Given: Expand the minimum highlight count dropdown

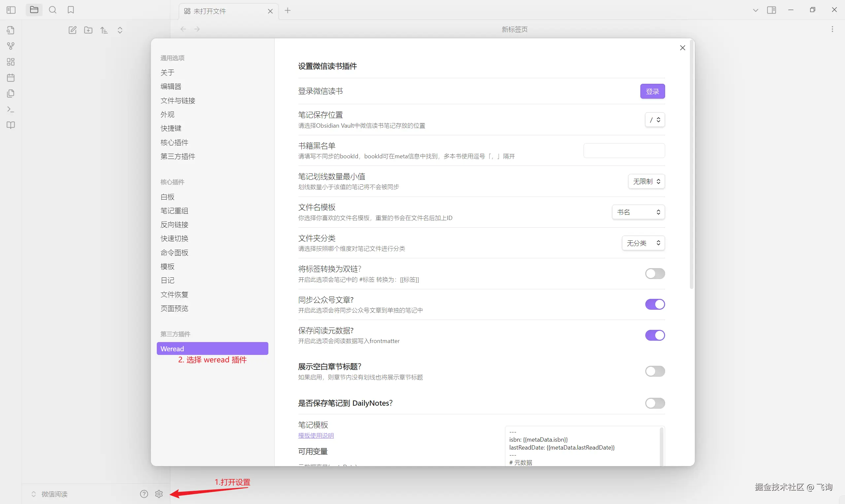Looking at the screenshot, I should click(646, 181).
